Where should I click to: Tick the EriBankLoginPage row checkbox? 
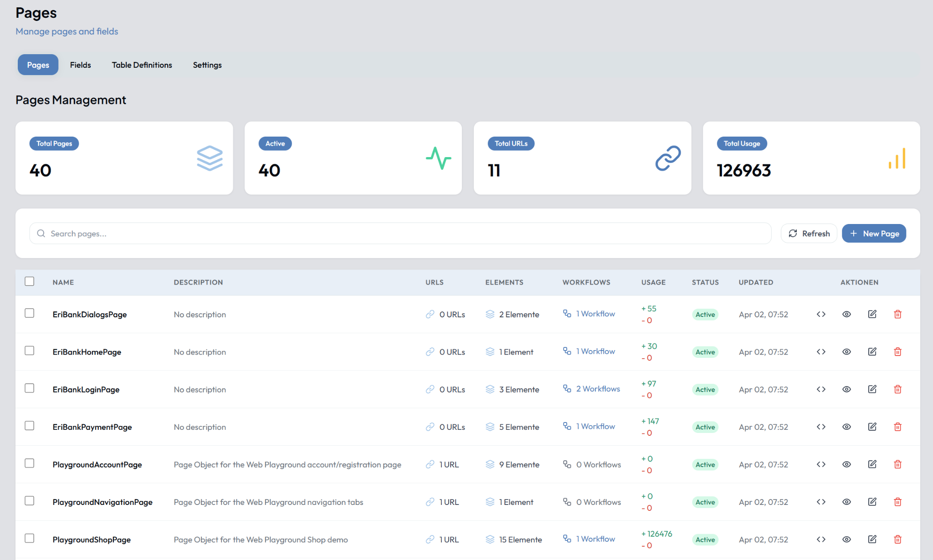click(x=30, y=388)
